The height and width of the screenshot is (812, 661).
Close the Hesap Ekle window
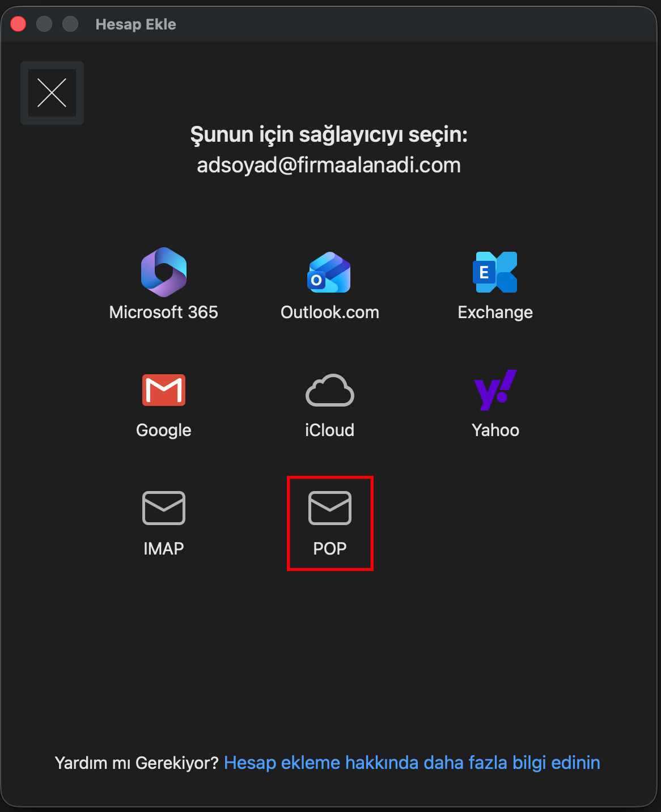pos(18,23)
